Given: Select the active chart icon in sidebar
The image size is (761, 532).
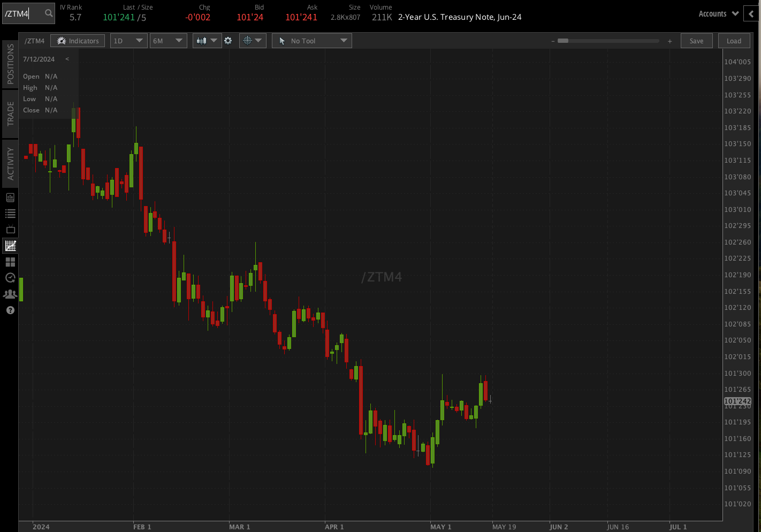Looking at the screenshot, I should (x=10, y=246).
